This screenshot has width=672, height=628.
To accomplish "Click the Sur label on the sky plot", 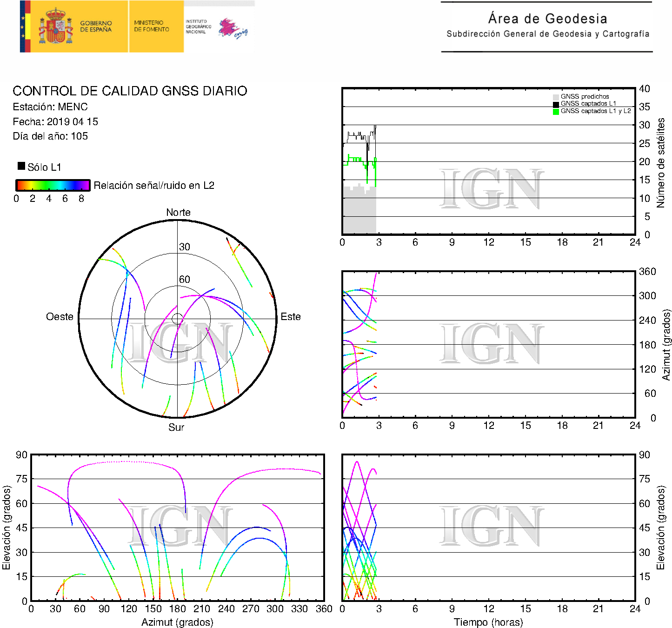I will (x=176, y=428).
